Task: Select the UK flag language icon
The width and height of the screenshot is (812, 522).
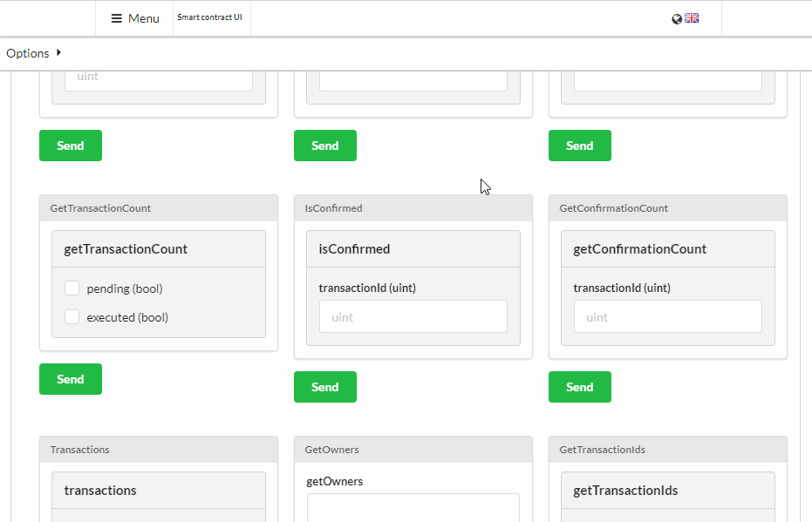Action: (x=692, y=18)
